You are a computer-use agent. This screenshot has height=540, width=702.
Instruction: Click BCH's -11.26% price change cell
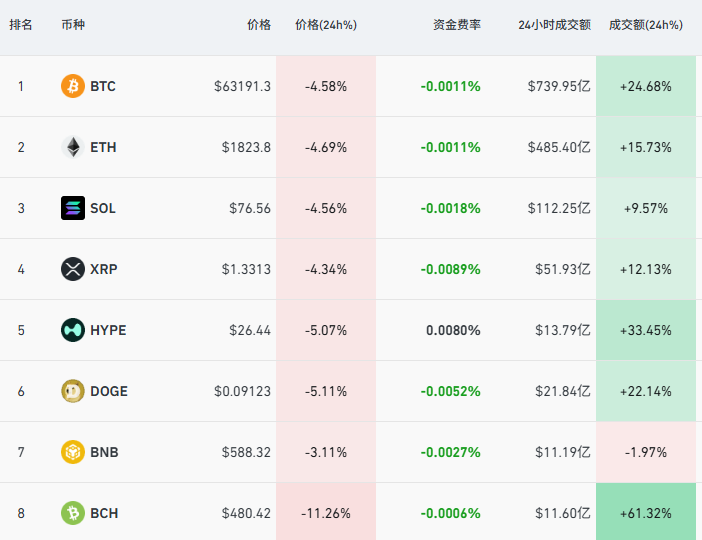[x=326, y=513]
